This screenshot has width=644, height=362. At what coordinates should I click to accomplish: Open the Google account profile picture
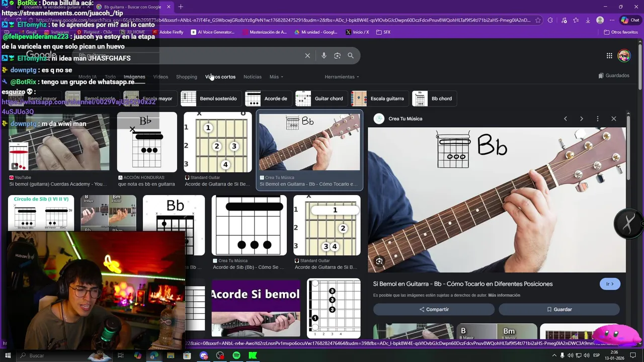pos(624,56)
